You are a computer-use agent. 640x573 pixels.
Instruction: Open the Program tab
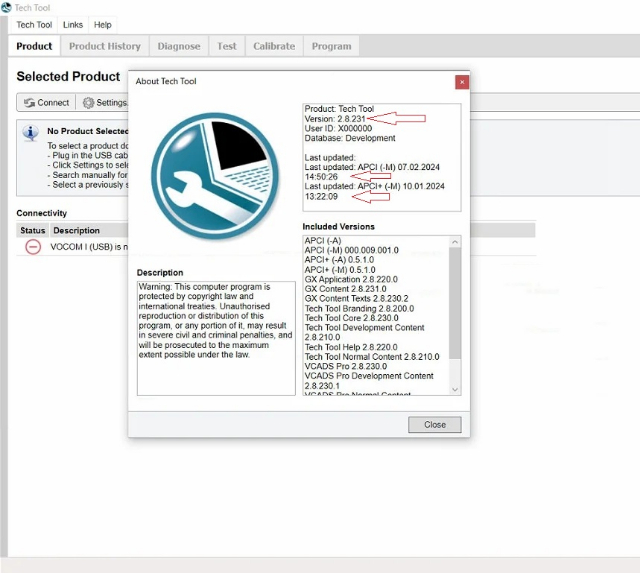(x=331, y=46)
